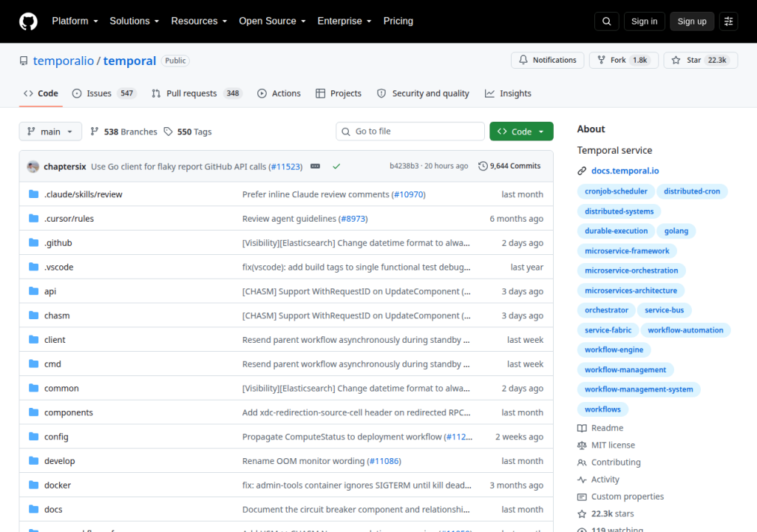
Task: Open the components folder
Action: [x=69, y=412]
